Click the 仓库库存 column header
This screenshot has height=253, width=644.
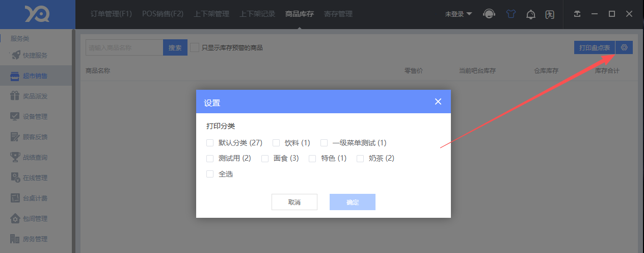pyautogui.click(x=546, y=71)
